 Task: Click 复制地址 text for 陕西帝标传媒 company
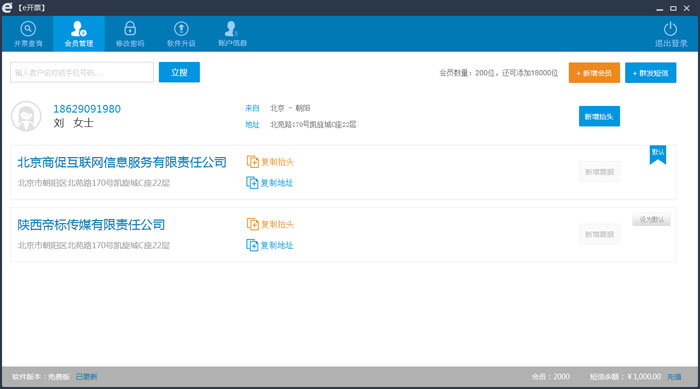[x=277, y=245]
